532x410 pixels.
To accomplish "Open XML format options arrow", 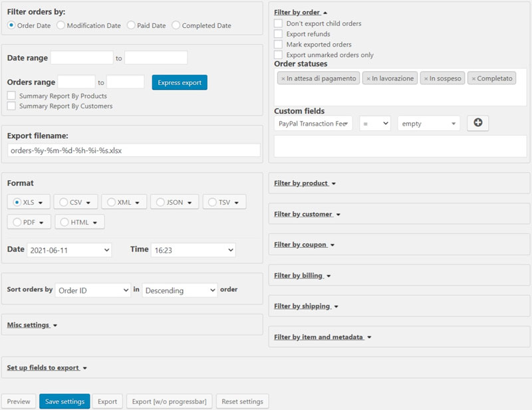I will click(137, 203).
